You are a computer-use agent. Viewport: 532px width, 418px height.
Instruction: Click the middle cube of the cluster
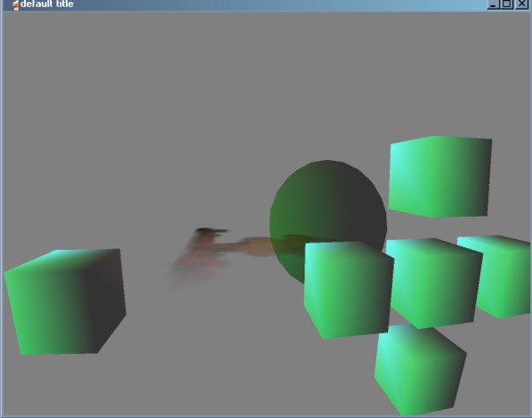pyautogui.click(x=435, y=284)
